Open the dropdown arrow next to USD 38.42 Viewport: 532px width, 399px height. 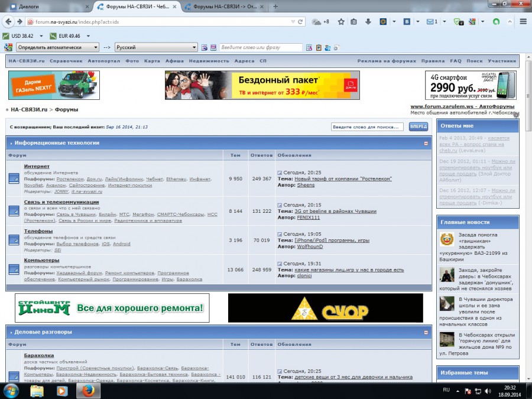[x=41, y=36]
